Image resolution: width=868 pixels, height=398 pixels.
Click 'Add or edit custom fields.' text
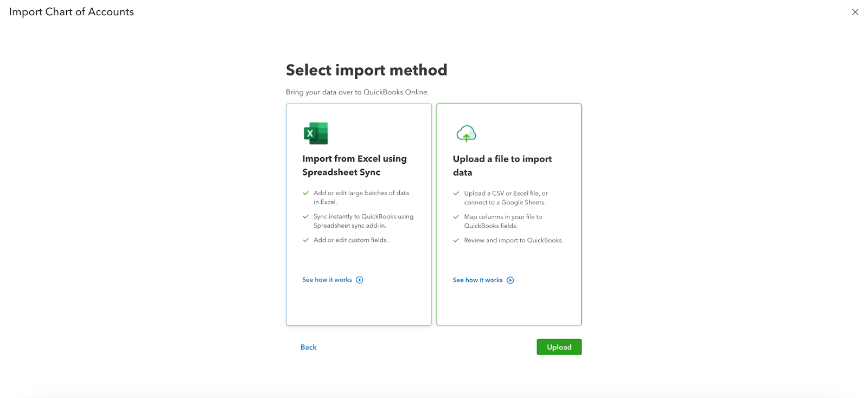[x=350, y=240]
